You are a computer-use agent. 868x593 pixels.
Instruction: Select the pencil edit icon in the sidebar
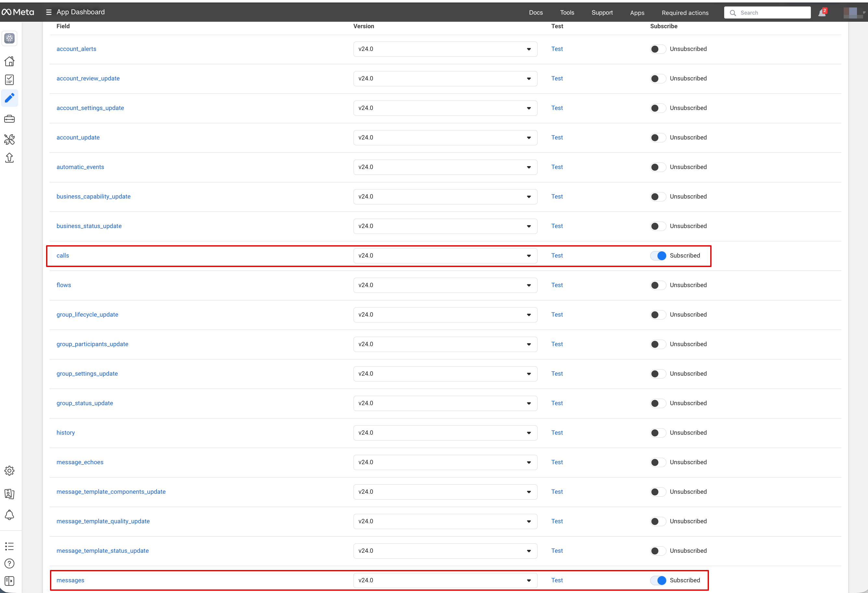pos(9,98)
